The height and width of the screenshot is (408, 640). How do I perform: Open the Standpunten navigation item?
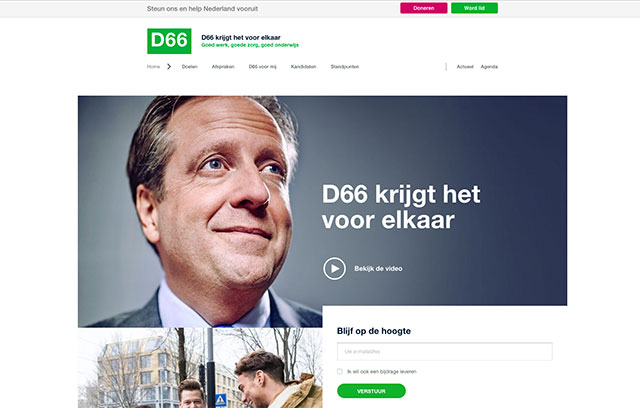[345, 67]
